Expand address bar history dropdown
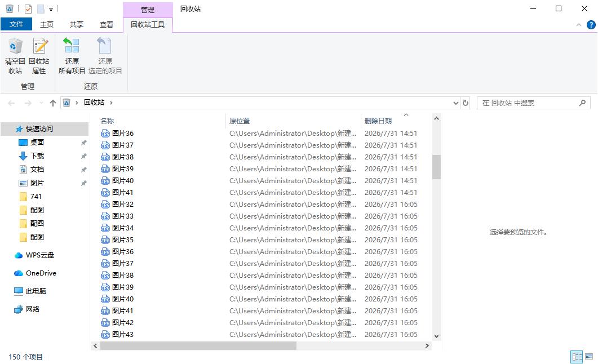Screen dimensions: 598x364 tap(456, 103)
